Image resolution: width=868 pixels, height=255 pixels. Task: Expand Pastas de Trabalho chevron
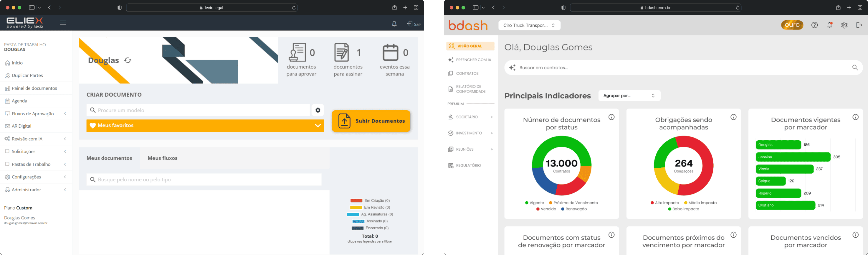point(65,164)
